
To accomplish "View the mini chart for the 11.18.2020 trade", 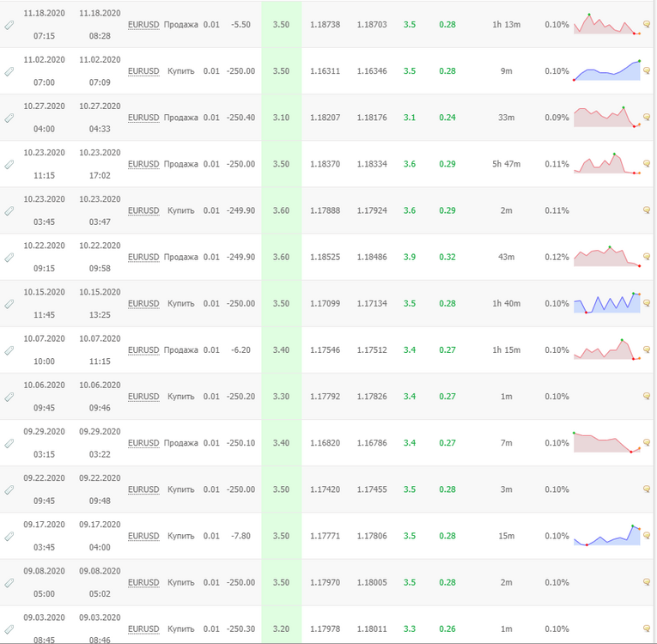I will [606, 24].
